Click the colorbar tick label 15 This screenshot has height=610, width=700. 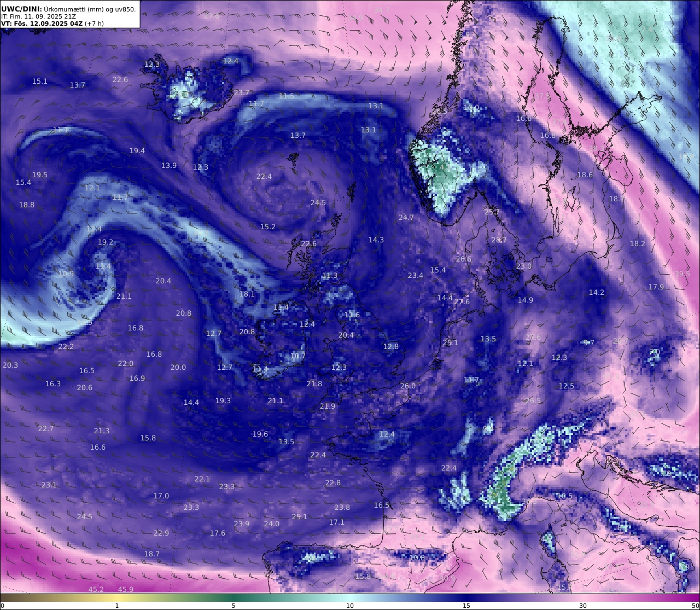[466, 606]
